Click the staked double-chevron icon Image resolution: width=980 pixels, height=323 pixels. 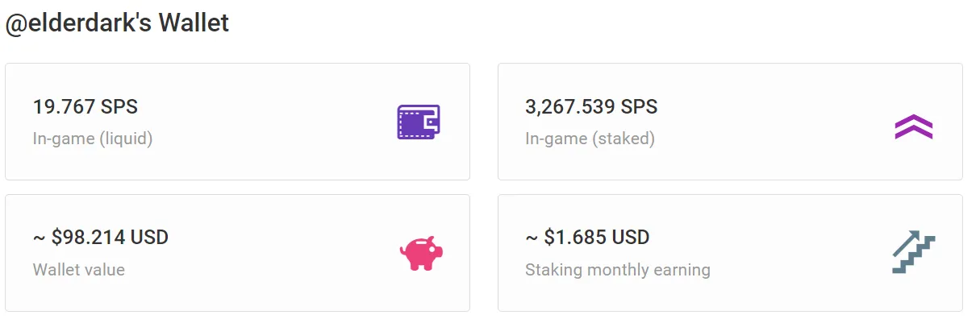(x=913, y=126)
